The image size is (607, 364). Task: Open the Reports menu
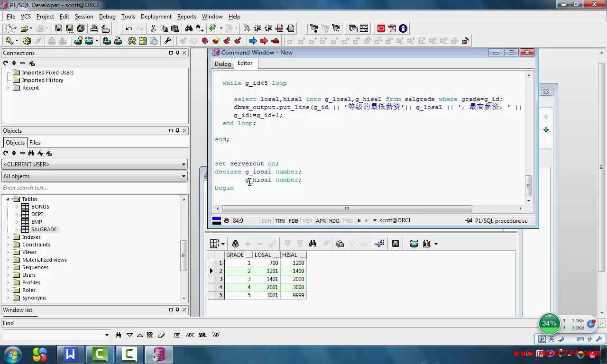coord(186,17)
